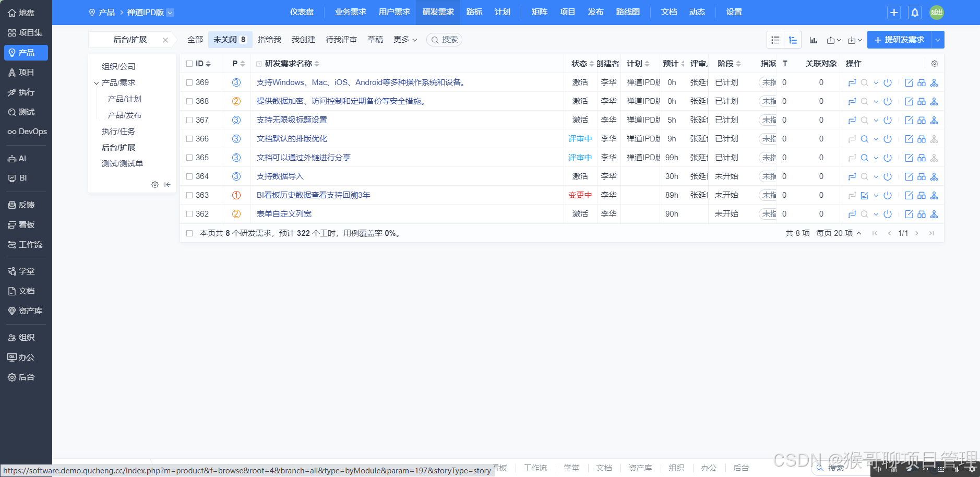Tick the footer select-all checkbox

(x=189, y=233)
